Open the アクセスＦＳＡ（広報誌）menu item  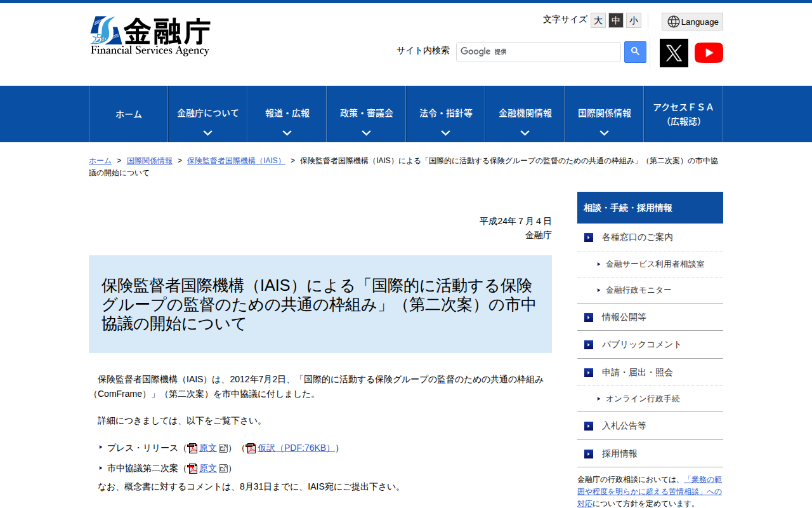pos(683,114)
